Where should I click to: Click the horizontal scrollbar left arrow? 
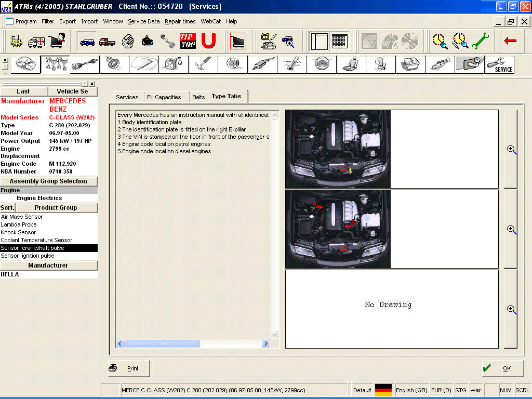click(x=120, y=344)
